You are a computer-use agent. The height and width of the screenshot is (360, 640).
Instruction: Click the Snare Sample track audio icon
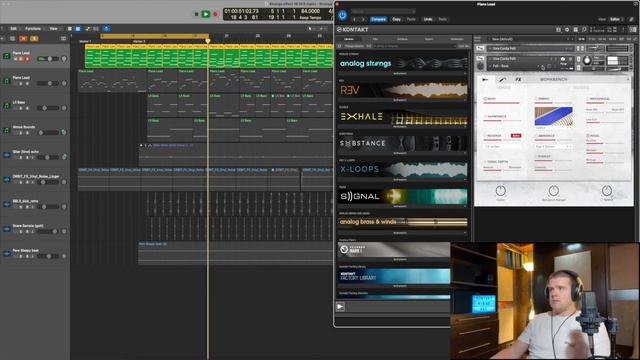point(7,229)
